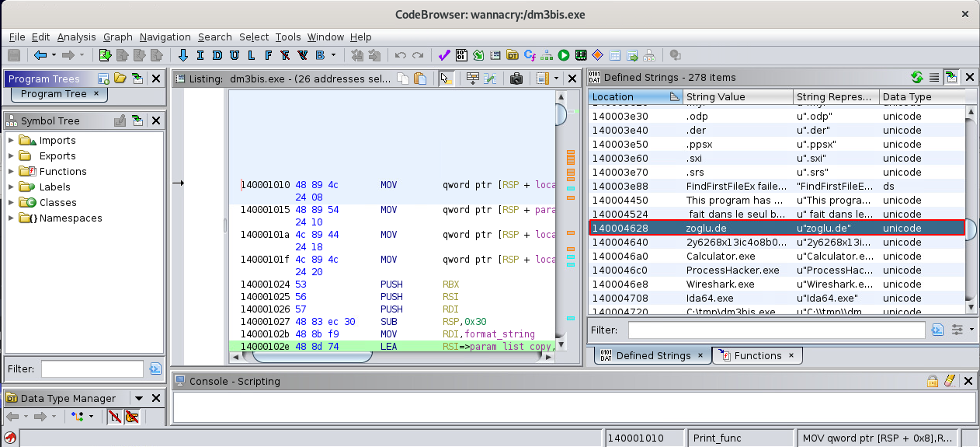Navigate to next instruction (I) icon
This screenshot has height=447, width=980.
point(200,55)
